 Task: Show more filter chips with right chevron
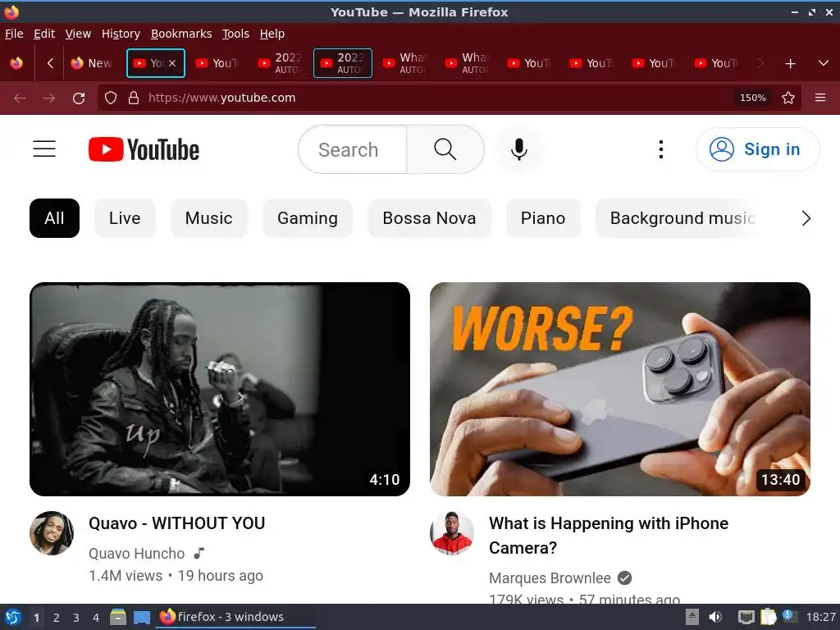(806, 218)
